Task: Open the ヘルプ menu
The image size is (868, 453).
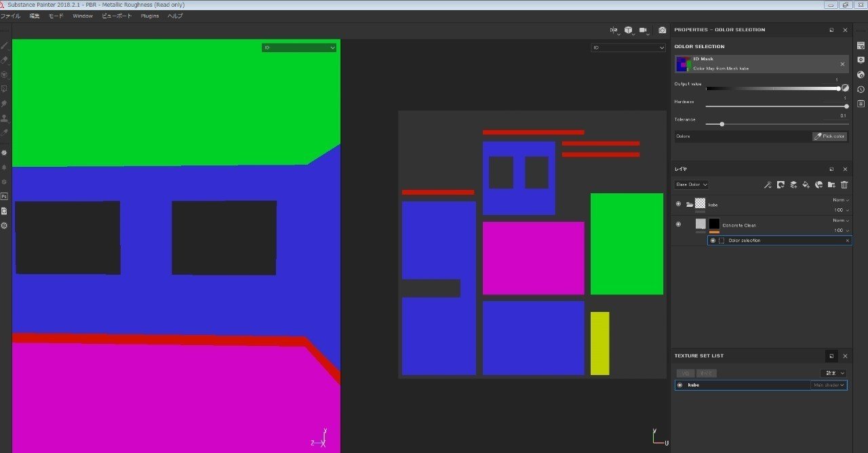Action: pyautogui.click(x=175, y=16)
